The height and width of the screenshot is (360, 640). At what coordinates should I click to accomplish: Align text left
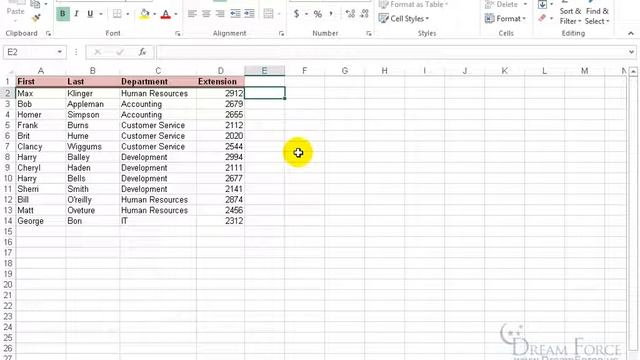[x=192, y=14]
